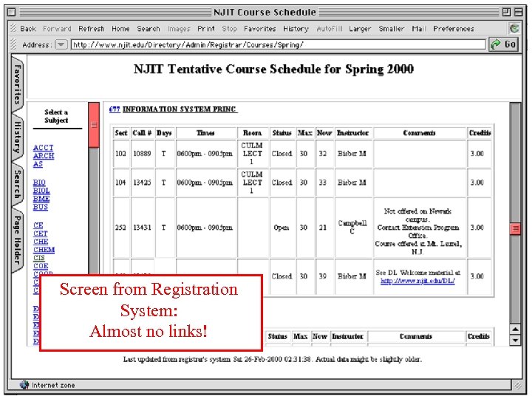Click the Internet Explorer logo icon
Image resolution: width=532 pixels, height=399 pixels.
[514, 29]
